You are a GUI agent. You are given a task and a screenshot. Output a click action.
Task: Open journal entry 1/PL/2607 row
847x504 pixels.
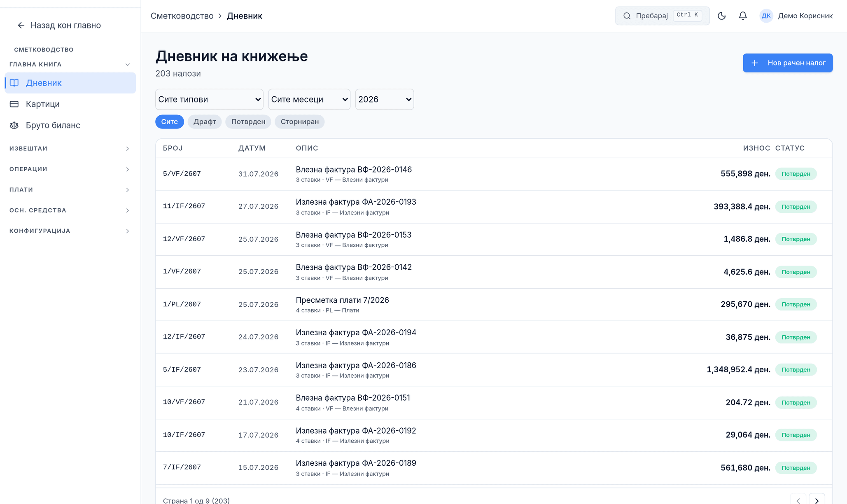[x=494, y=305]
